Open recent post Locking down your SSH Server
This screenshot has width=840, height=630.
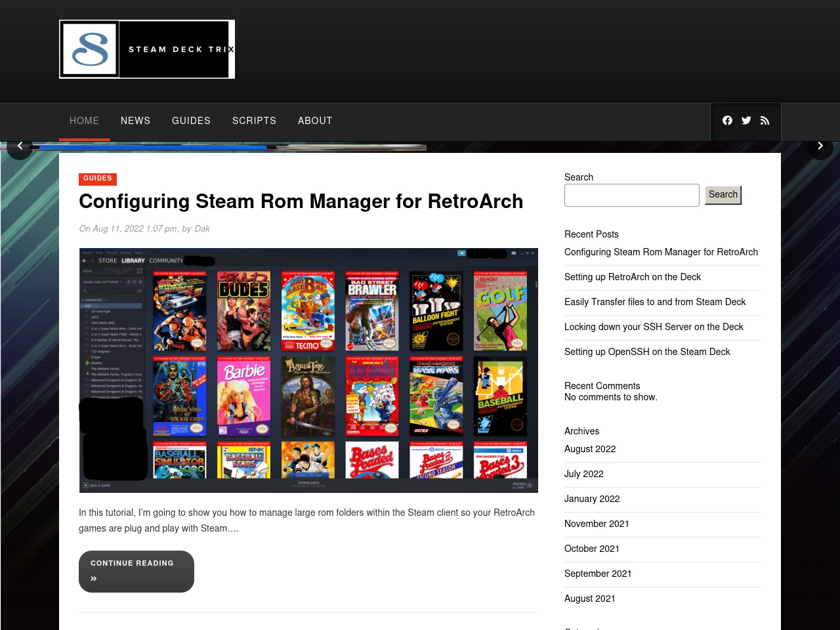point(654,327)
